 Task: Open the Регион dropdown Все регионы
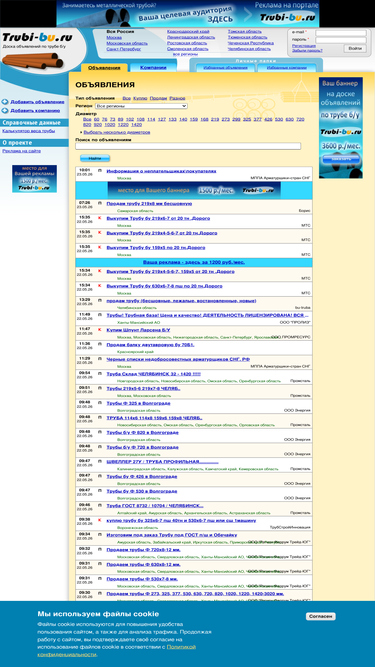(x=141, y=106)
